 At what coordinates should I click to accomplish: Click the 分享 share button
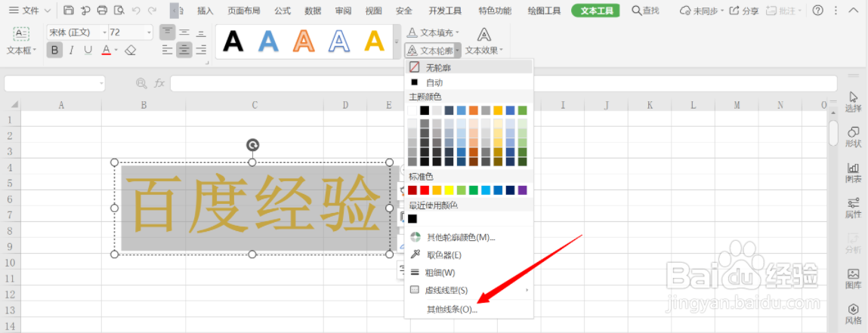[745, 11]
